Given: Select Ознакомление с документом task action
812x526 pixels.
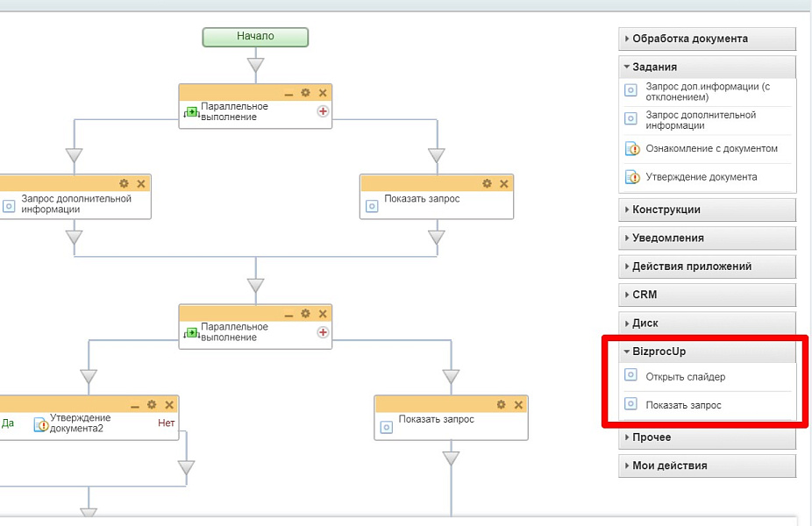Looking at the screenshot, I should point(711,149).
